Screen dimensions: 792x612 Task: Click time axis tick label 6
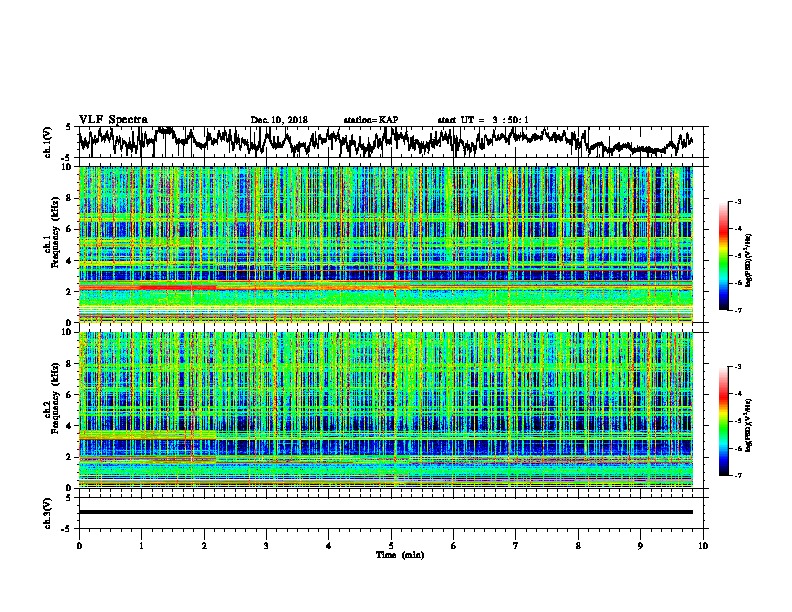[454, 545]
